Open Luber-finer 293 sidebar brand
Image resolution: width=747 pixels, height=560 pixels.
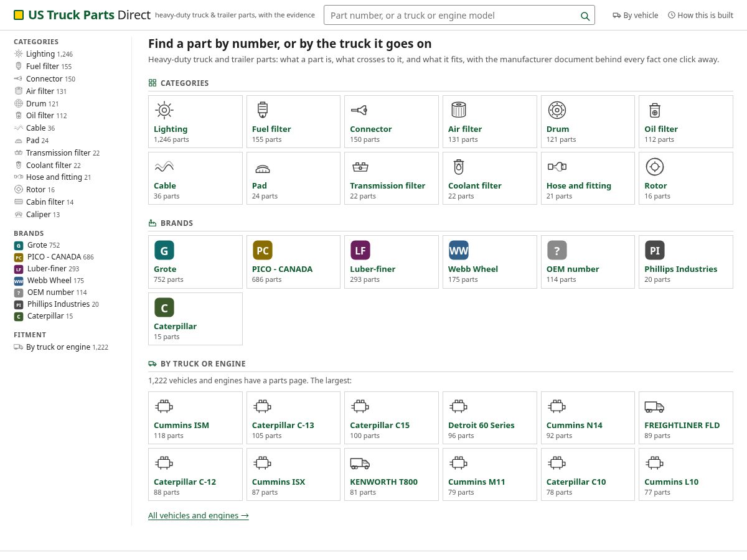pos(47,269)
